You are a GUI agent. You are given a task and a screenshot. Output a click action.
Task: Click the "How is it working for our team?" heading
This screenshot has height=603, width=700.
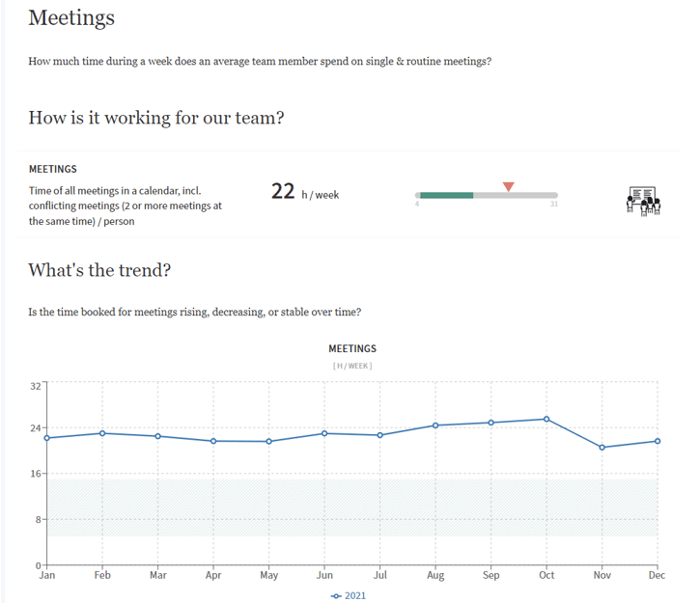coord(155,118)
